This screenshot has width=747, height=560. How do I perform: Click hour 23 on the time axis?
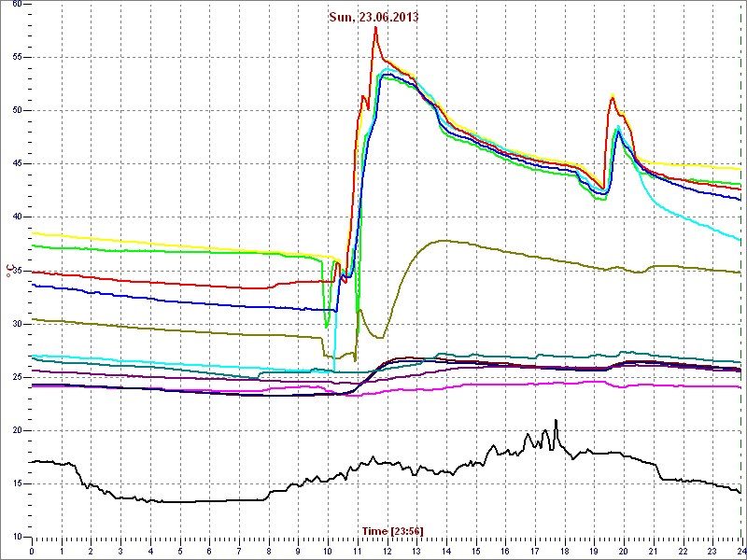tap(712, 551)
